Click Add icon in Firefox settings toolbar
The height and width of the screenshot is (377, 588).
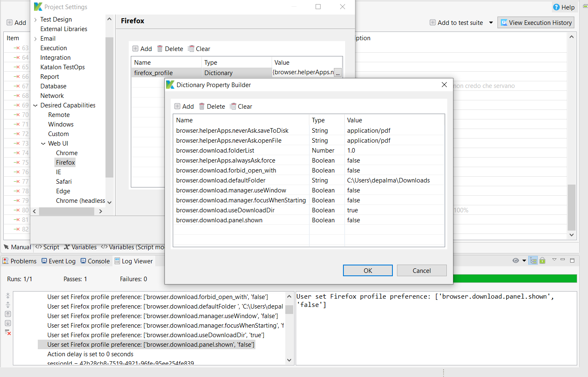point(135,49)
